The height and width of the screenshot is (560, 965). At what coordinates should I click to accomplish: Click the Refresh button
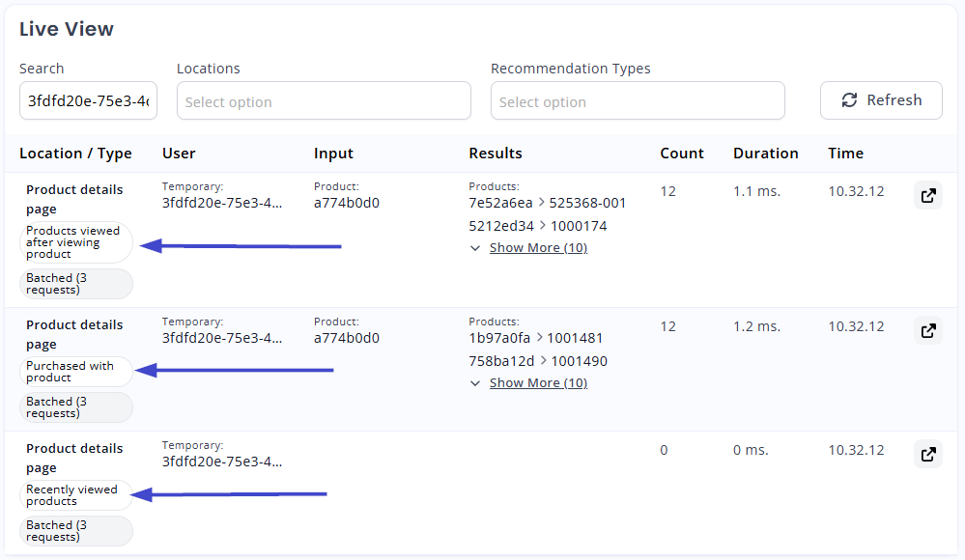[x=881, y=100]
